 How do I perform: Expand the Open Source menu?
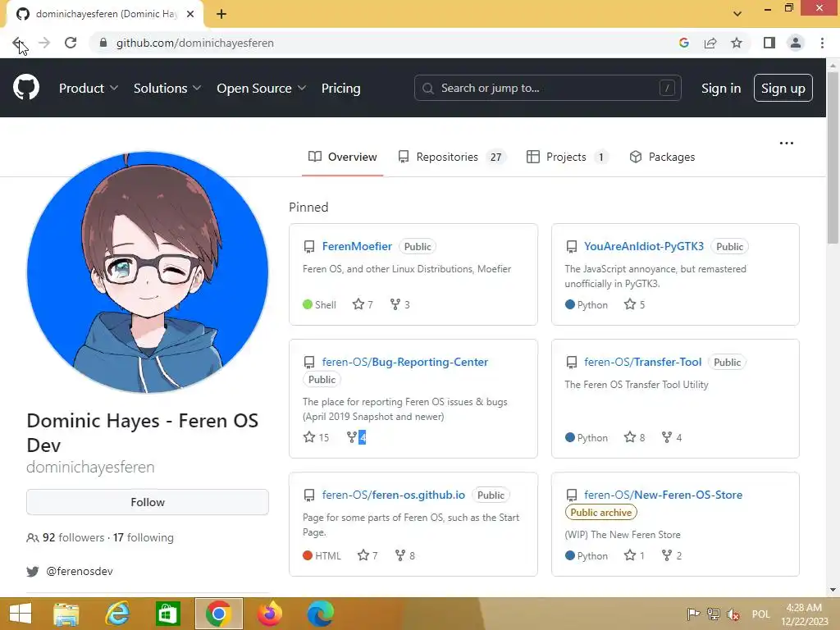[x=262, y=88]
